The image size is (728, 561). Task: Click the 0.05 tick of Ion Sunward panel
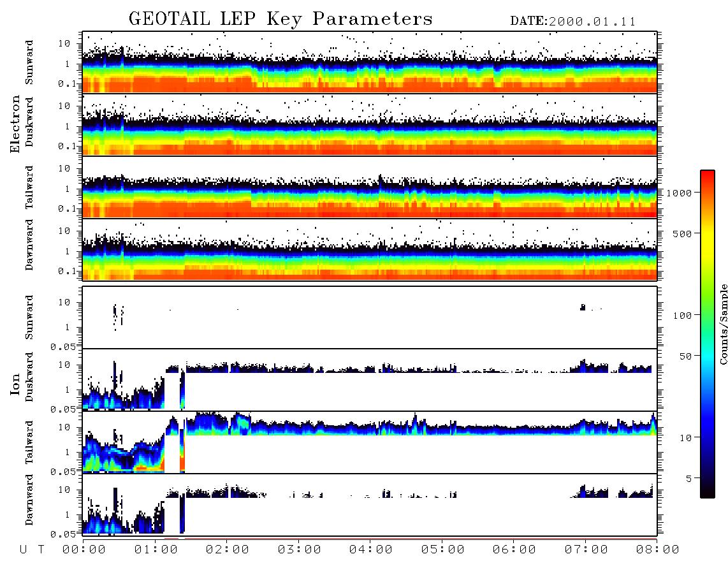(64, 346)
